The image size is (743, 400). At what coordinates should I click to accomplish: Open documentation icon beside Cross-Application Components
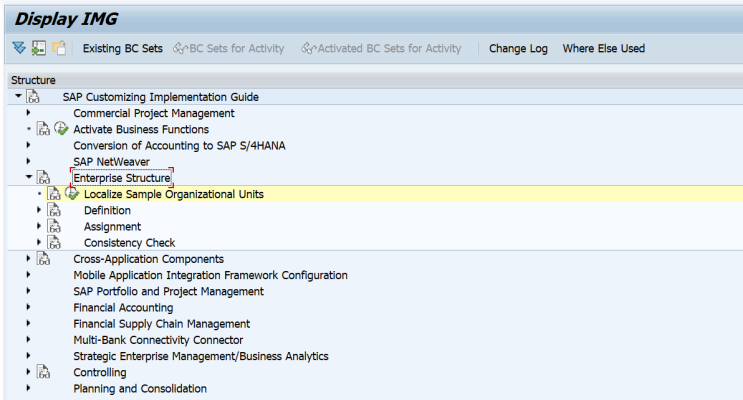point(43,259)
